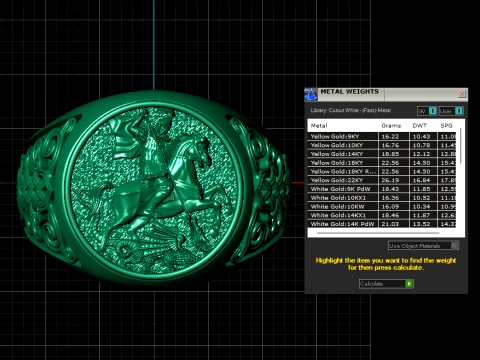Click DWT value for Yellow Gold:18KY R...
Screen dimensions: 480x360
pyautogui.click(x=421, y=171)
